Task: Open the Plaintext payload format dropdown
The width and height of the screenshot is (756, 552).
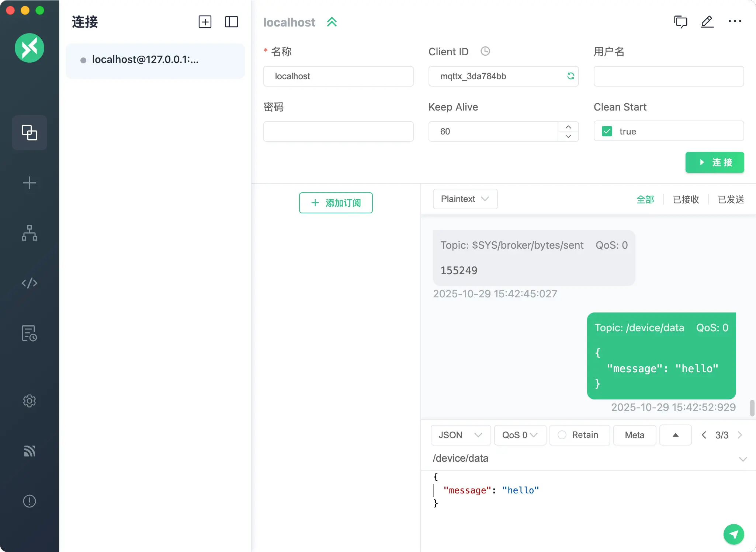Action: pyautogui.click(x=465, y=199)
